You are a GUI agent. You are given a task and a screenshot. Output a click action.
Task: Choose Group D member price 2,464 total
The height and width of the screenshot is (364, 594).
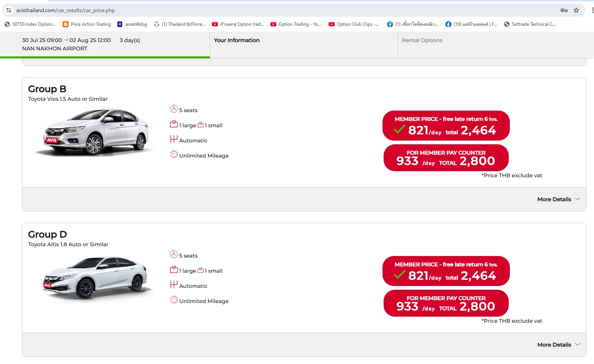pyautogui.click(x=446, y=271)
